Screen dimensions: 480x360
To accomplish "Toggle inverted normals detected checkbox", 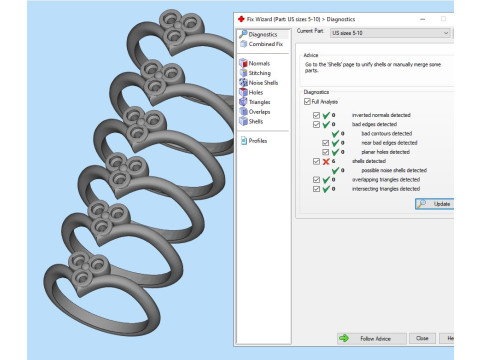I will [316, 115].
